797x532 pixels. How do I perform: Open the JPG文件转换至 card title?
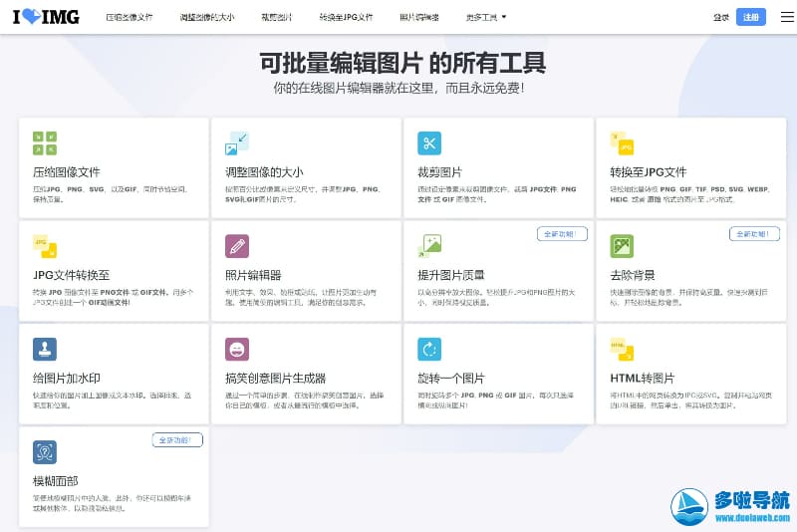tap(71, 275)
